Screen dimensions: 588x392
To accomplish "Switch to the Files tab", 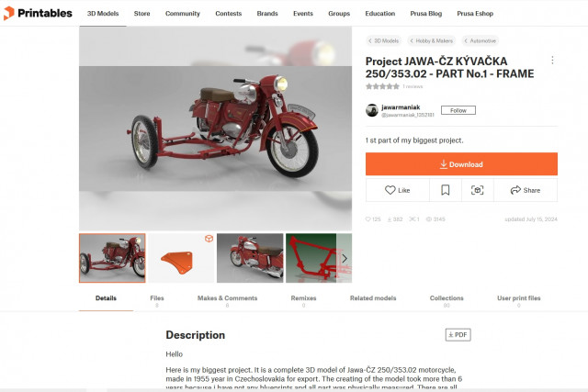I will [x=157, y=300].
